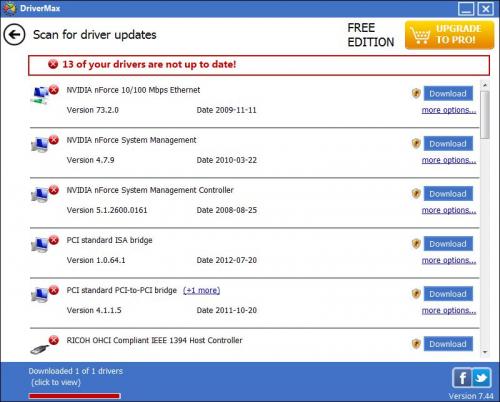
Task: Click the scrollbar down arrow in the driver list
Action: click(x=485, y=352)
